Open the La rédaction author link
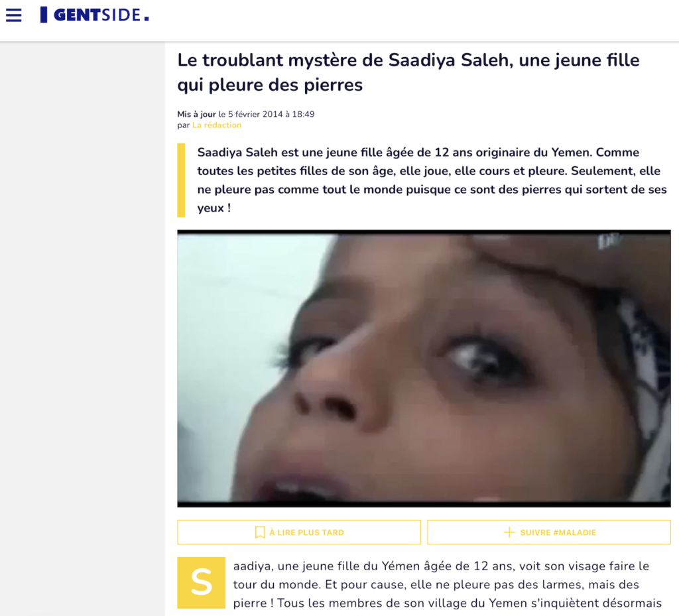Image resolution: width=679 pixels, height=616 pixels. (x=217, y=125)
